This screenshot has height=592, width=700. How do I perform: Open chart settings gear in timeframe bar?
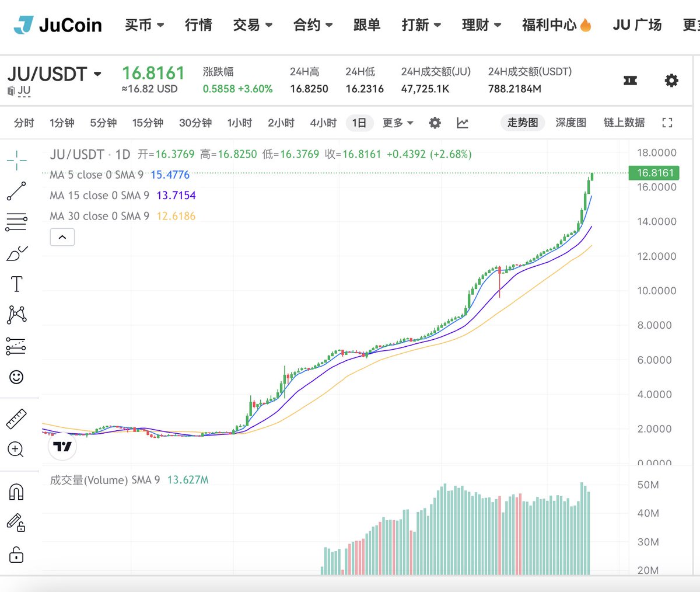coord(435,123)
